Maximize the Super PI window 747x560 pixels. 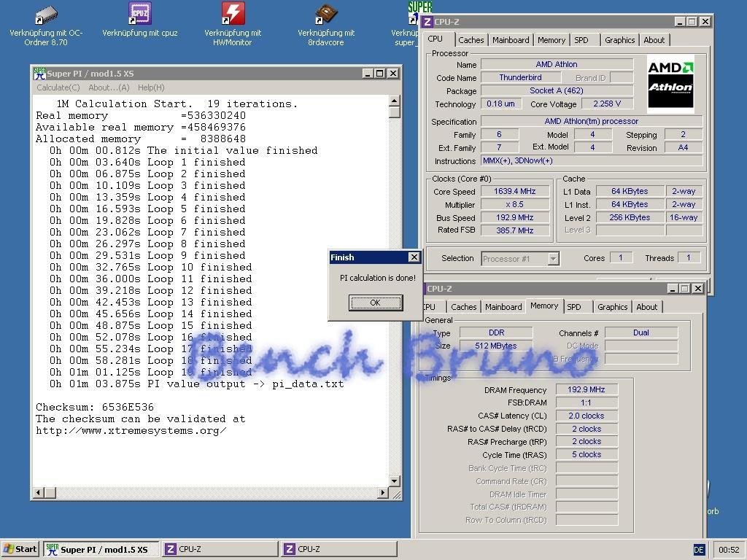pos(379,74)
